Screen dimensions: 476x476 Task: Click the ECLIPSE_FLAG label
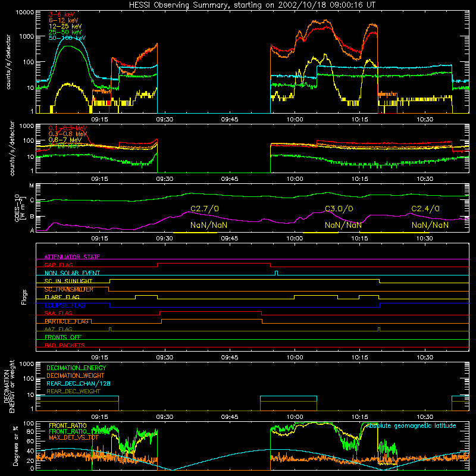65,305
